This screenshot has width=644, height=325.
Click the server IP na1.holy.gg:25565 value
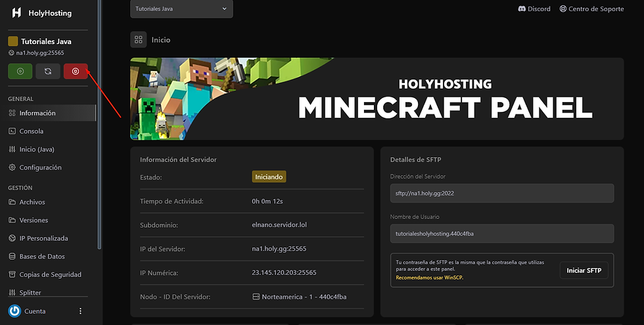pyautogui.click(x=279, y=249)
